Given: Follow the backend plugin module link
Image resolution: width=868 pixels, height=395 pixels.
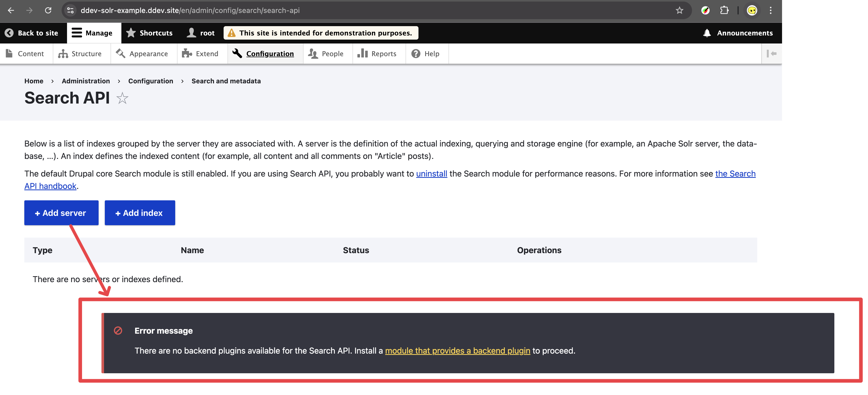Looking at the screenshot, I should [457, 351].
